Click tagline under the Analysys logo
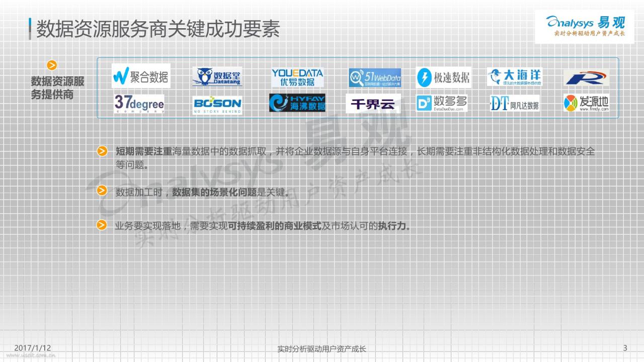 click(x=589, y=34)
